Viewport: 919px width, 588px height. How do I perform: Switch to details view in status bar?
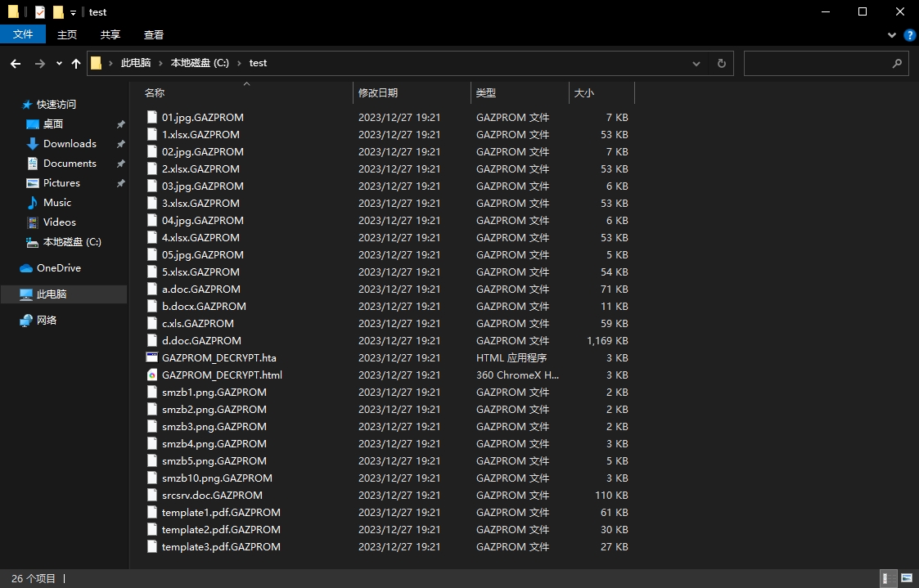coord(889,579)
